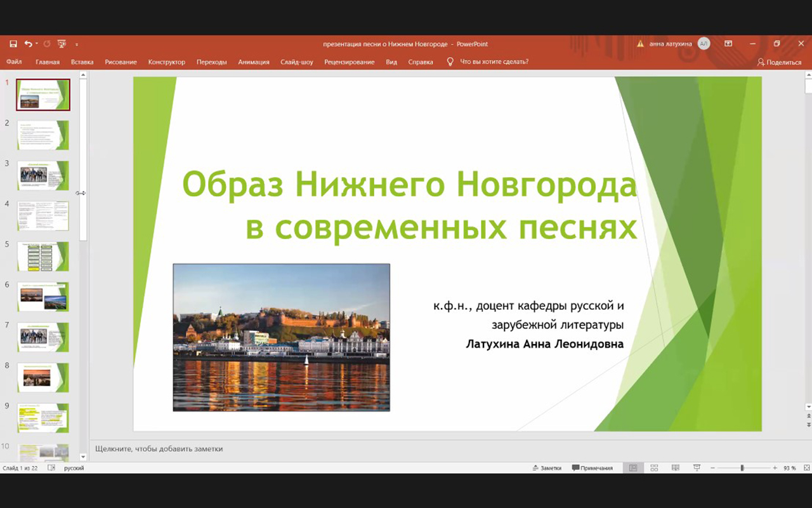
Task: Click the editor scroll-down arrow at right
Action: click(808, 406)
